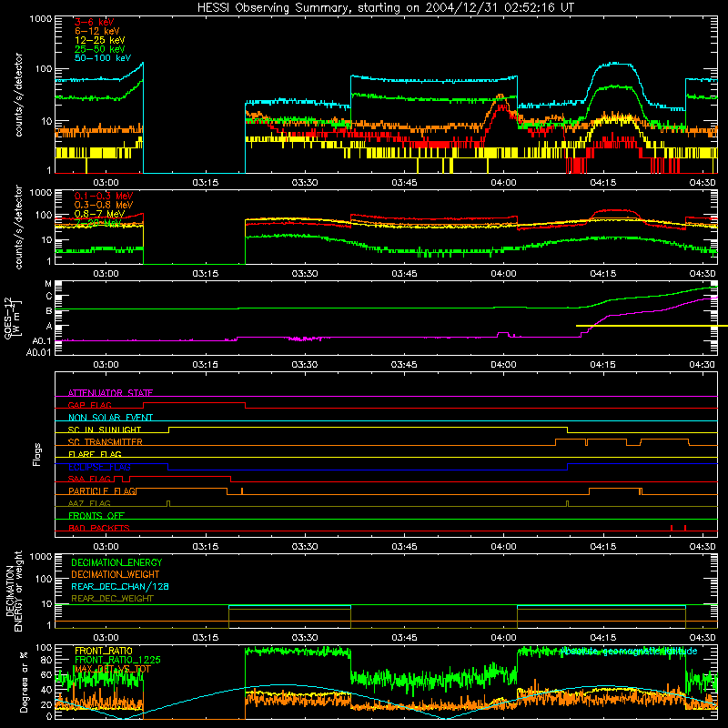Click the DECIMATION_WEIGHT legend label
728x728 pixels.
(x=116, y=574)
